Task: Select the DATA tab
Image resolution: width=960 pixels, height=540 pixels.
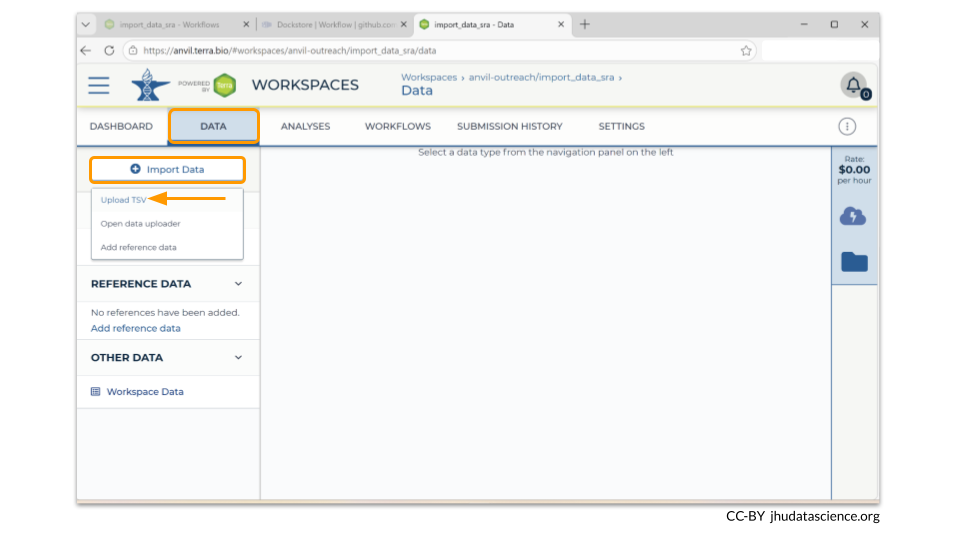Action: click(x=213, y=127)
